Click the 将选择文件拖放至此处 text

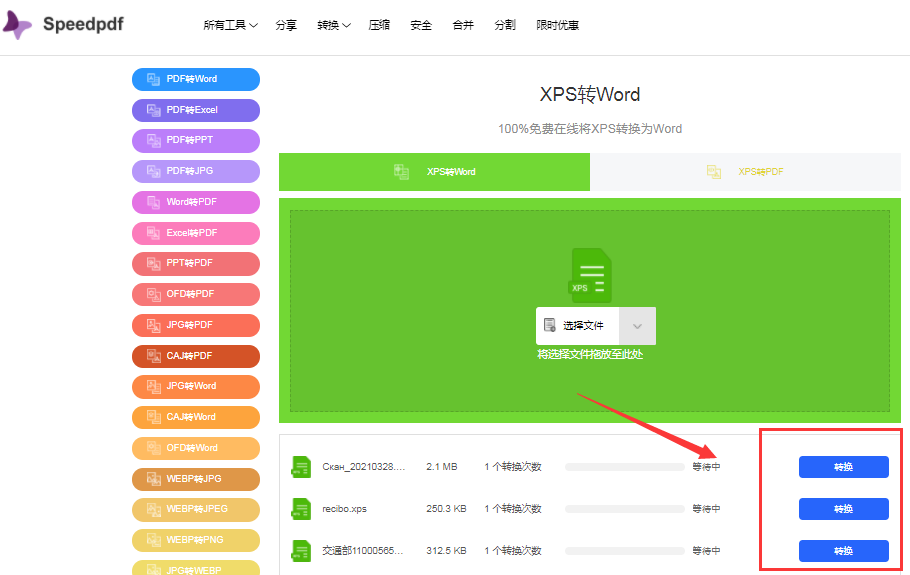coord(590,355)
